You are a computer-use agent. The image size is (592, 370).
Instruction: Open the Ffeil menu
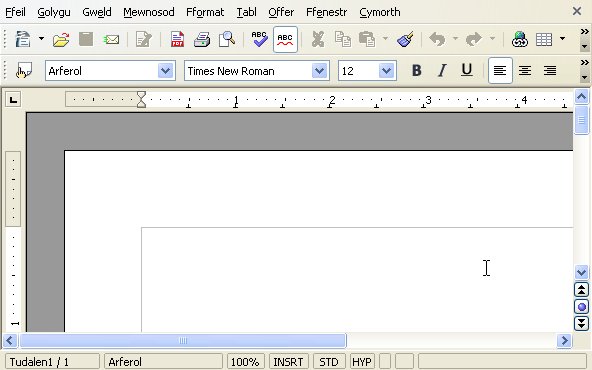15,12
